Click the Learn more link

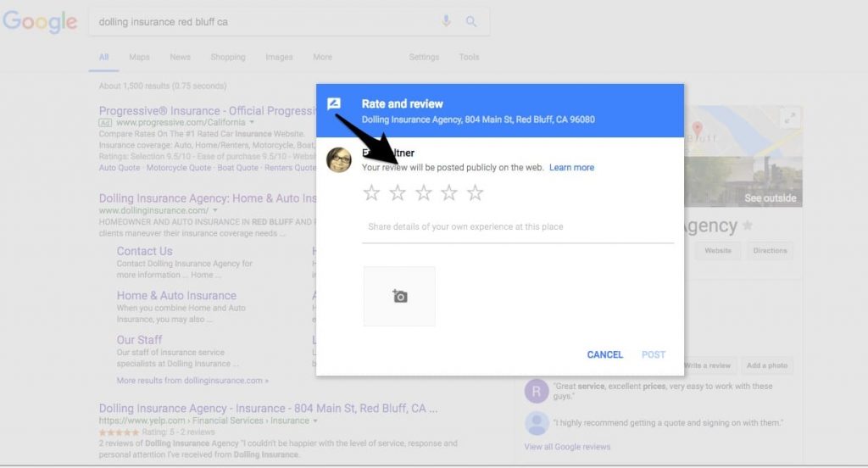[x=571, y=167]
